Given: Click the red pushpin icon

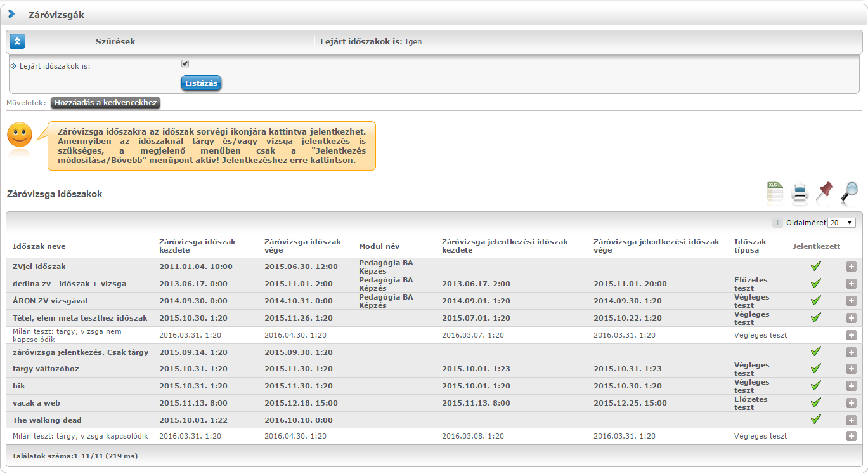Looking at the screenshot, I should coord(825,192).
